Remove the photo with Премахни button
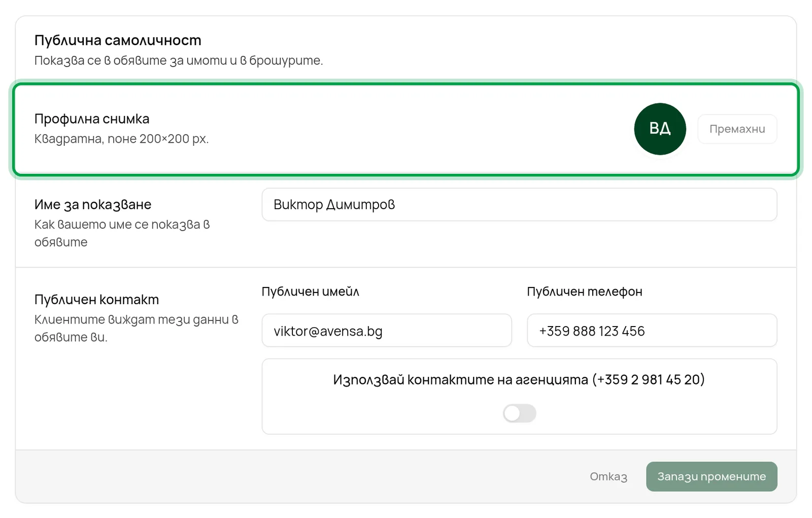 click(x=737, y=129)
